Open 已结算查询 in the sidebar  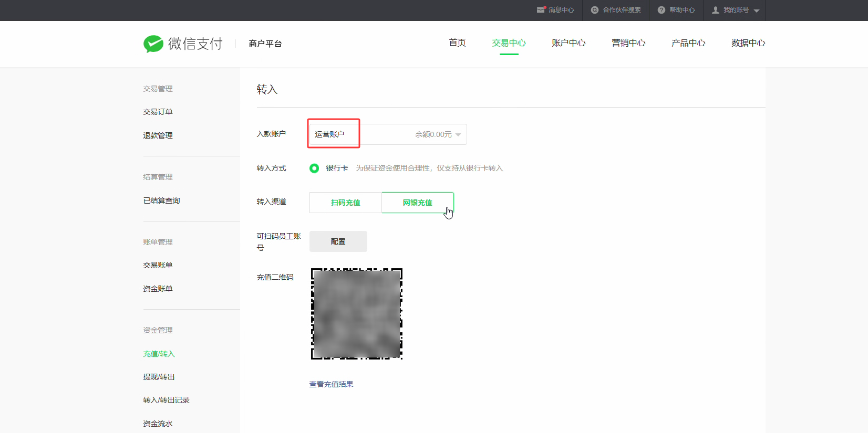coord(161,200)
